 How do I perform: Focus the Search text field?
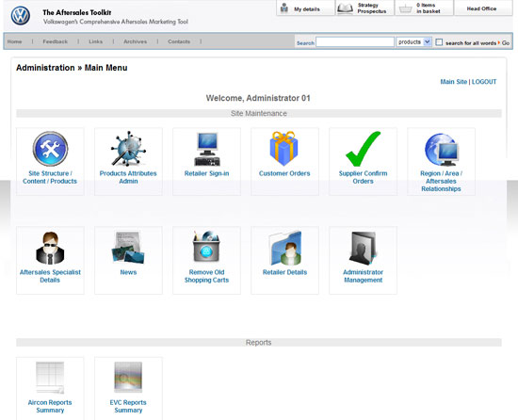pyautogui.click(x=355, y=42)
